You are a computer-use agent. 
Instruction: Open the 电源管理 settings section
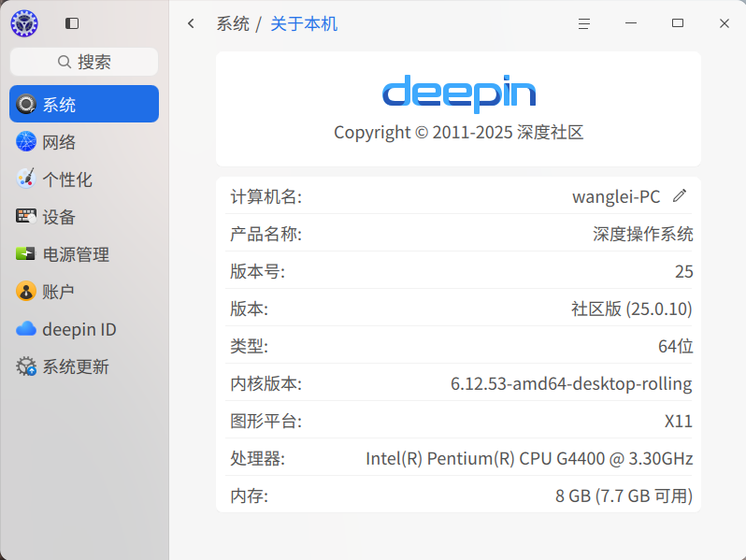point(84,254)
